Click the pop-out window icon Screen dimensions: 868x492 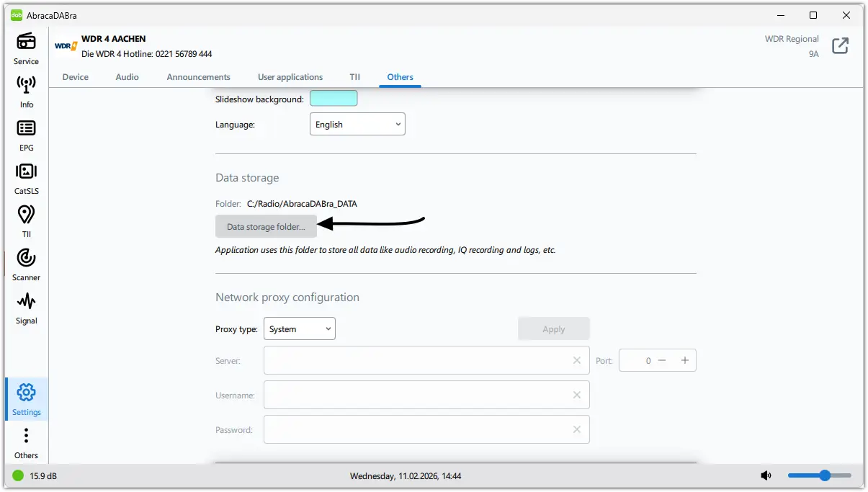840,46
